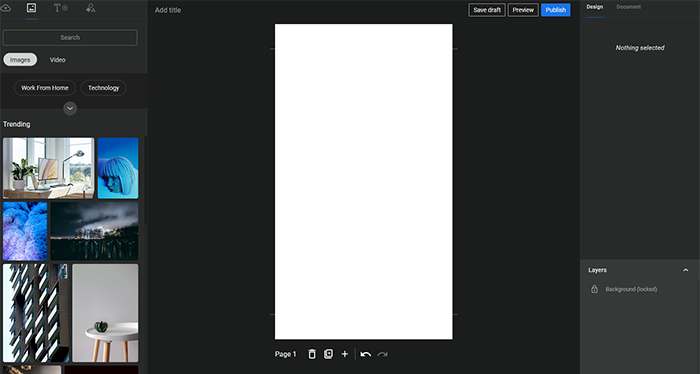Click the white story page canvas
Image resolution: width=700 pixels, height=374 pixels.
[x=363, y=182]
